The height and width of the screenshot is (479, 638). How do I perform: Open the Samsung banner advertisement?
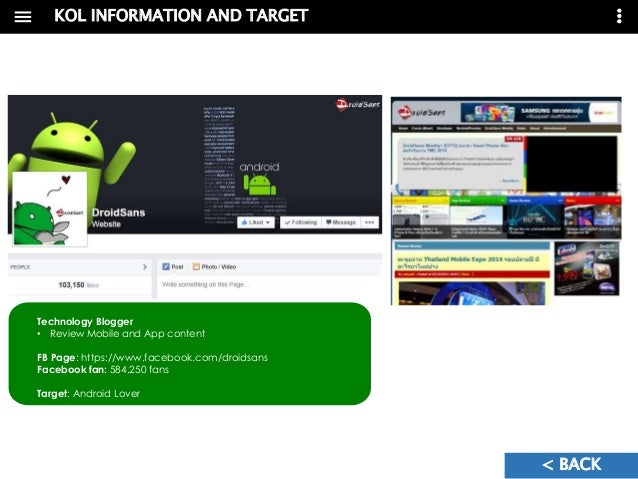[539, 112]
